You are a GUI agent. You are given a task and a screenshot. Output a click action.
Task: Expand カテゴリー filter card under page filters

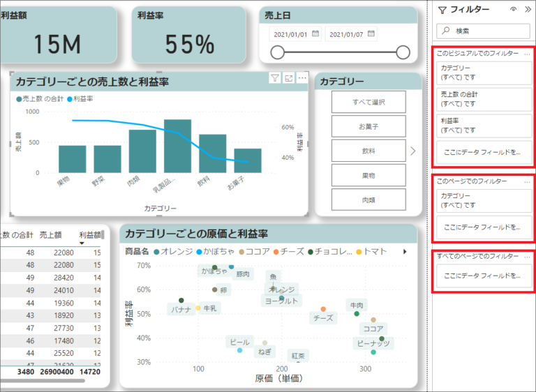click(x=484, y=201)
